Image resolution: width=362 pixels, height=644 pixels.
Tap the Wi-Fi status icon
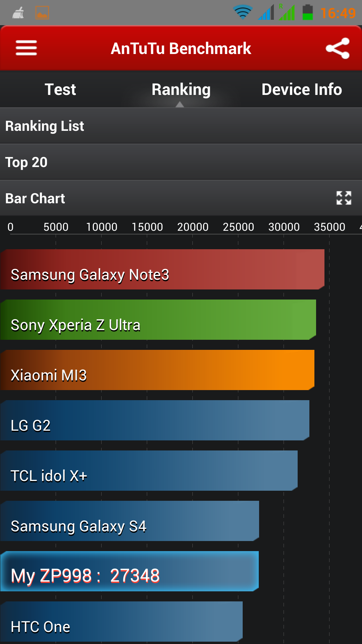243,13
